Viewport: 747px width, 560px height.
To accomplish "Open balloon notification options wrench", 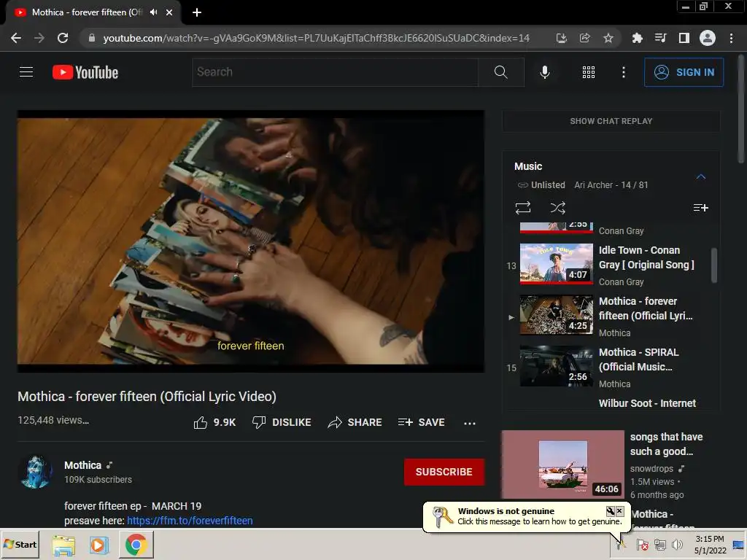I will click(x=610, y=511).
